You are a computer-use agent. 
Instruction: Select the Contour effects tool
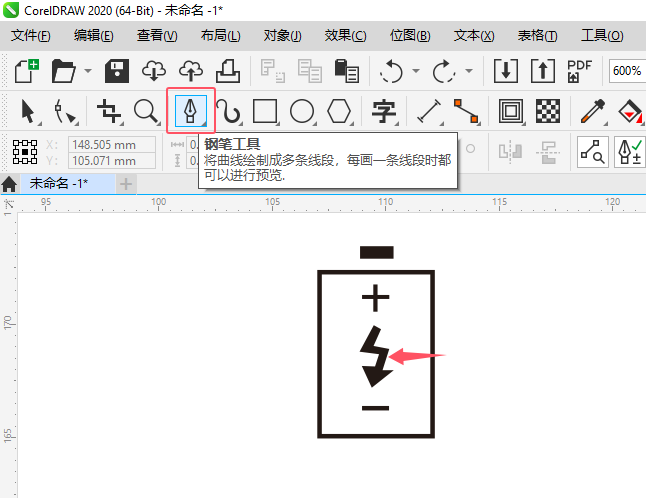pos(511,111)
